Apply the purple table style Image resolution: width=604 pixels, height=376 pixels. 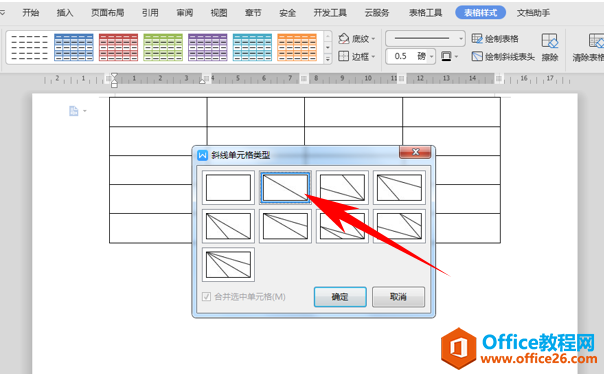pyautogui.click(x=208, y=47)
